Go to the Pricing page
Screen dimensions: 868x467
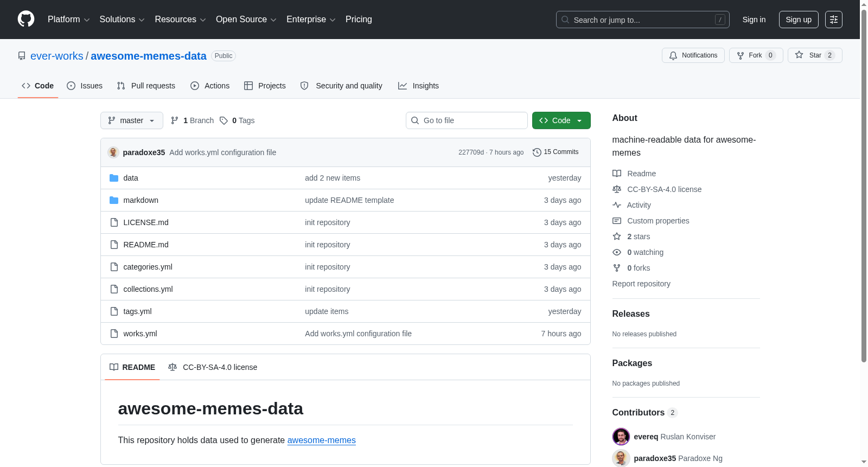[359, 20]
